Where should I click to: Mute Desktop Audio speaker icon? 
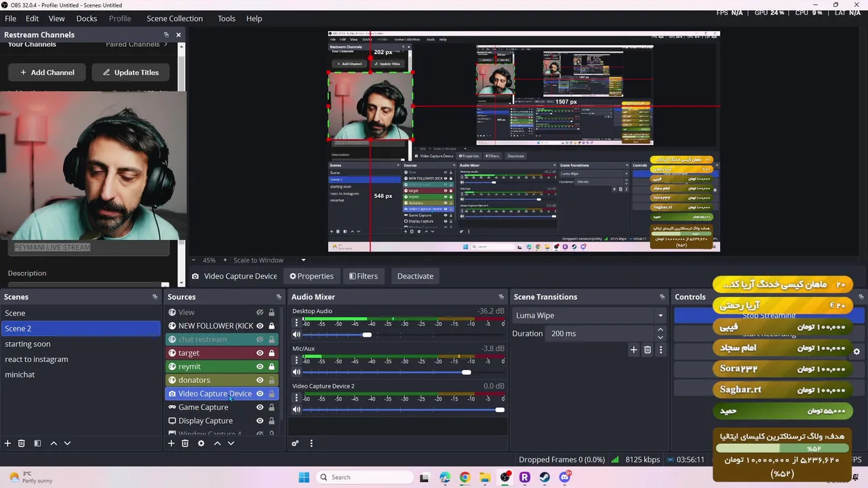click(x=296, y=335)
